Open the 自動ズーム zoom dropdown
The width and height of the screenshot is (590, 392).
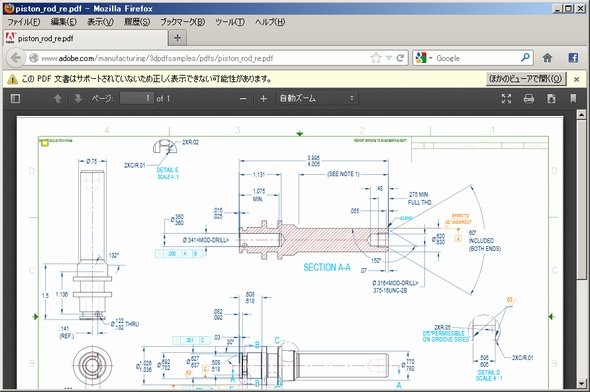pyautogui.click(x=317, y=99)
